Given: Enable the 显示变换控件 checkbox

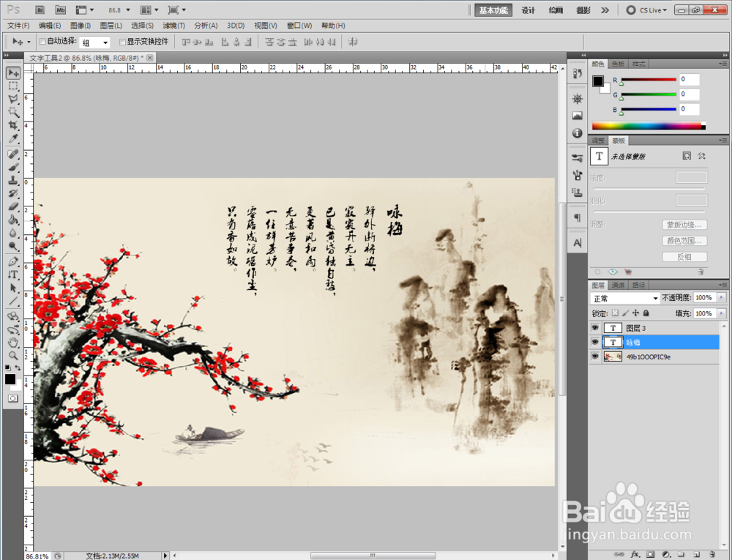Looking at the screenshot, I should [x=123, y=42].
